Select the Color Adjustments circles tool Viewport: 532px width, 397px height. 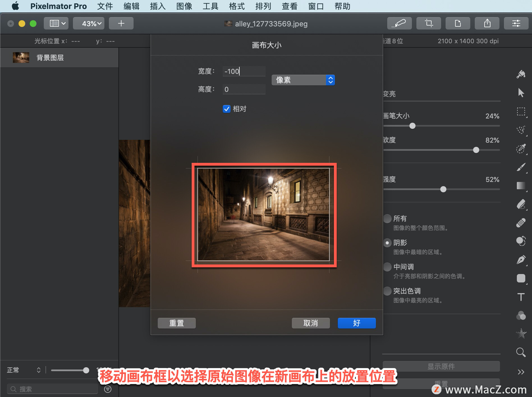[521, 315]
